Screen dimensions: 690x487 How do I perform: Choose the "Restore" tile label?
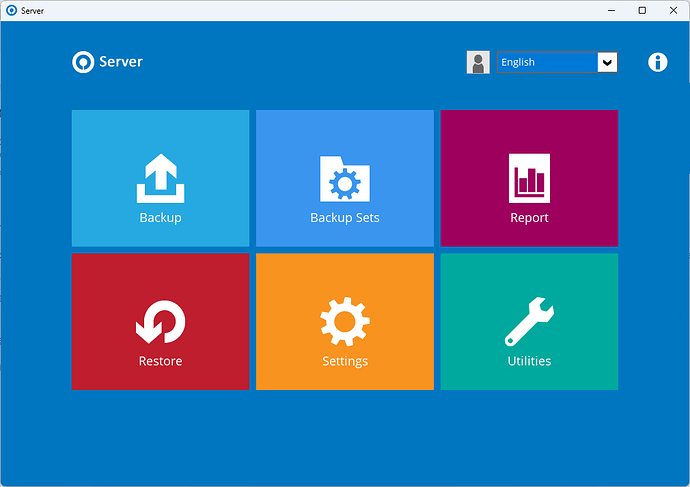coord(160,361)
